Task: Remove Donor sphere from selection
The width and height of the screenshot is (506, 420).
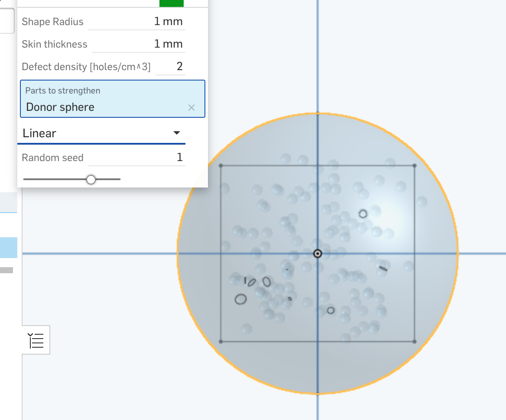Action: coord(191,107)
